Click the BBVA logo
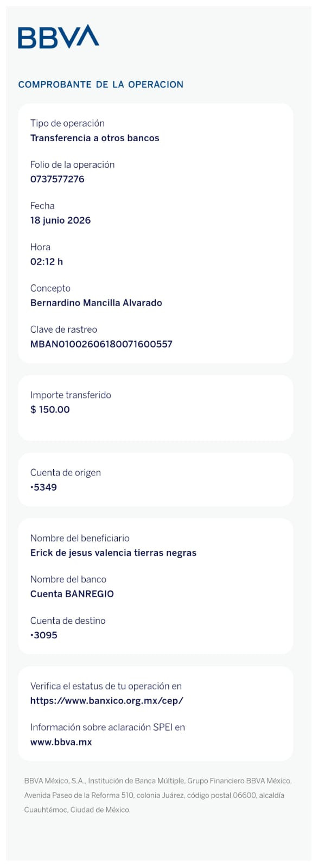 coord(59,36)
